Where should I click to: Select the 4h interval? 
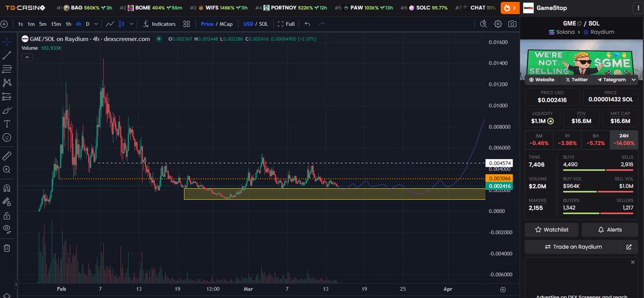[78, 24]
